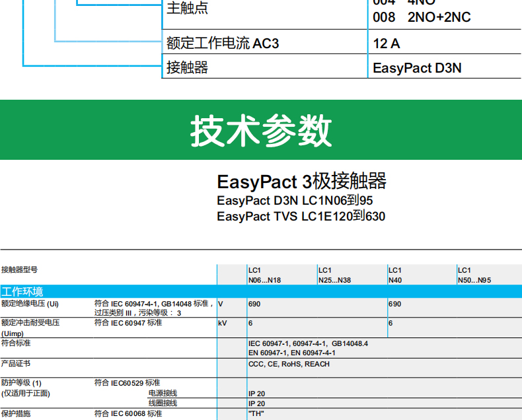Click 'EasyPact TVS LC1E120到630' subtitle

coord(301,216)
